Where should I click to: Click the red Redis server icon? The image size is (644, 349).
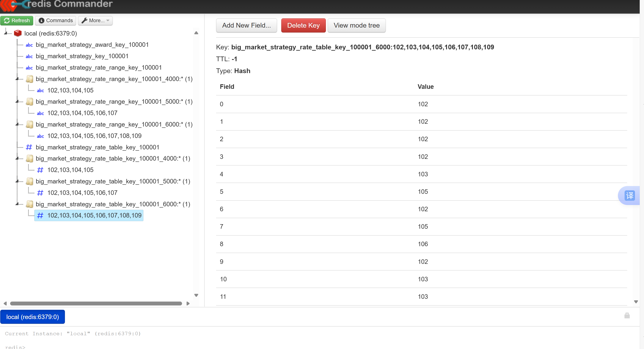(x=17, y=33)
